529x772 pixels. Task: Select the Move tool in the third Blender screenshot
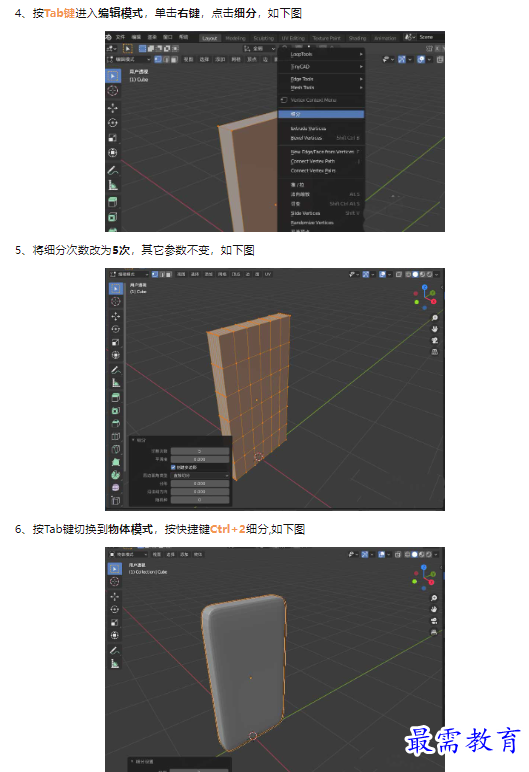115,596
